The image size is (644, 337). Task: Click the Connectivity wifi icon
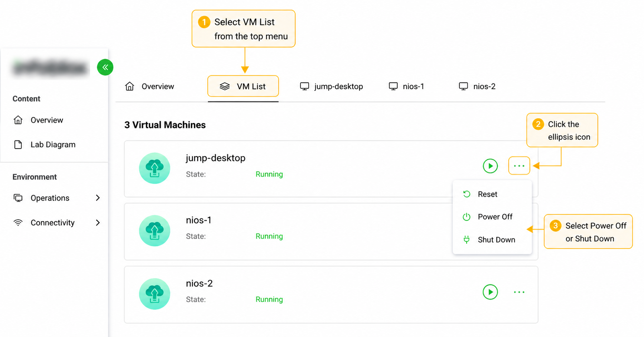coord(18,223)
